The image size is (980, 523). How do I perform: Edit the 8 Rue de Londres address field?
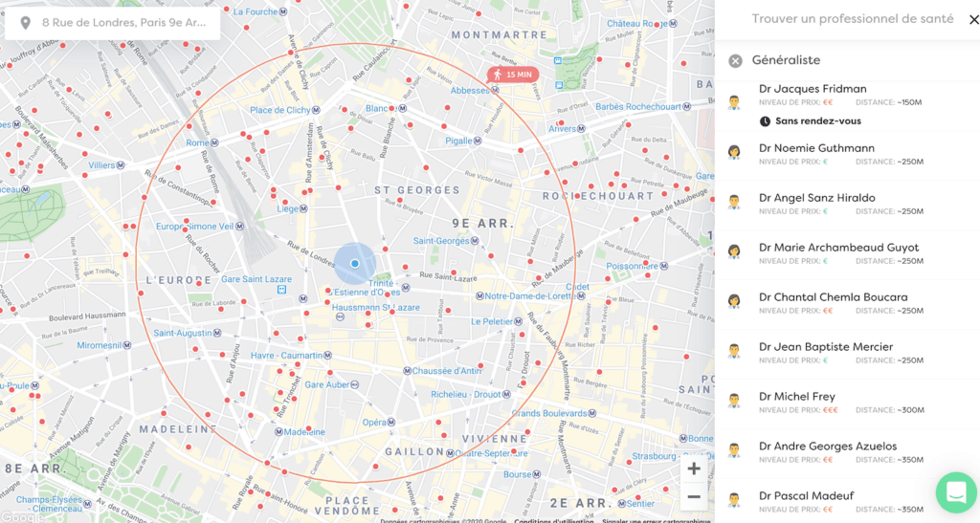click(x=122, y=22)
